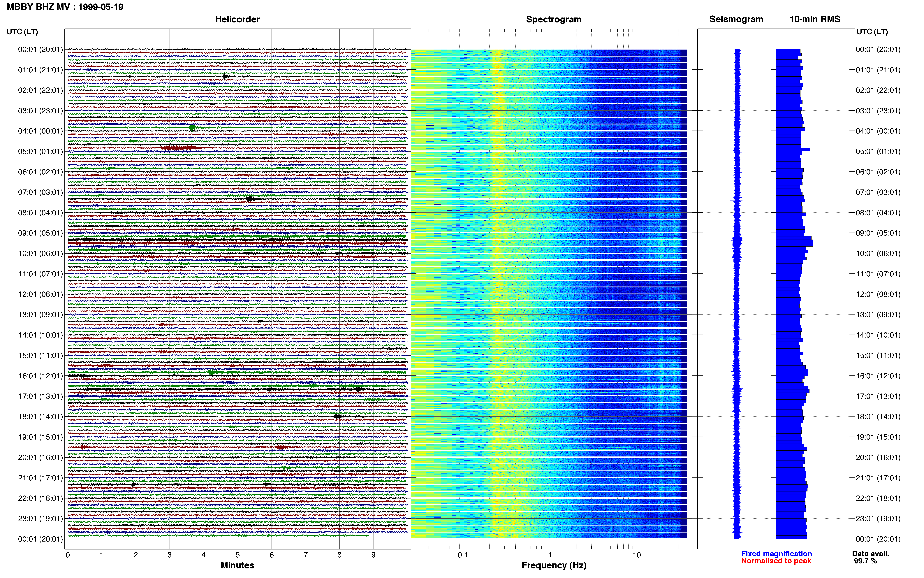Click the 'UTC (LT)' label above left axis
The width and height of the screenshot is (924, 578).
[x=22, y=32]
